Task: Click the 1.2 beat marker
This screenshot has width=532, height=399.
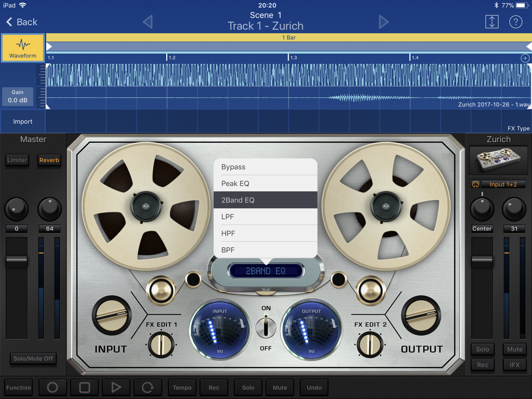Action: tap(171, 57)
